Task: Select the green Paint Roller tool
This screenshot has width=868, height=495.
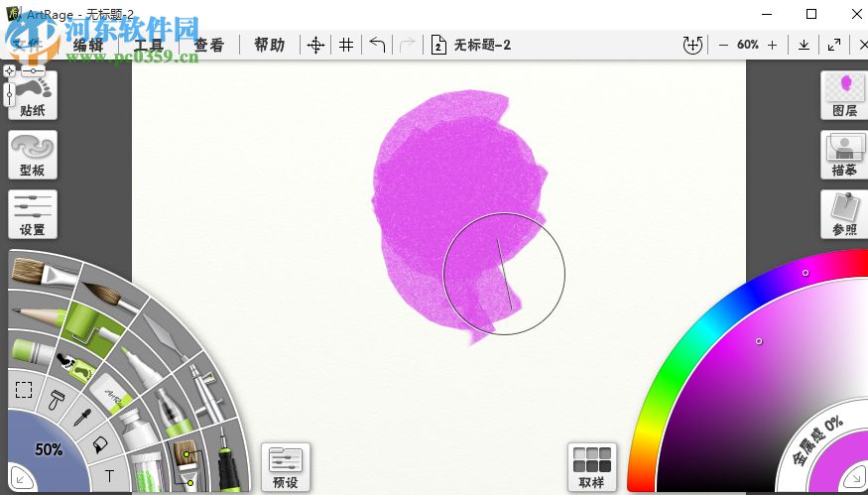Action: click(93, 328)
